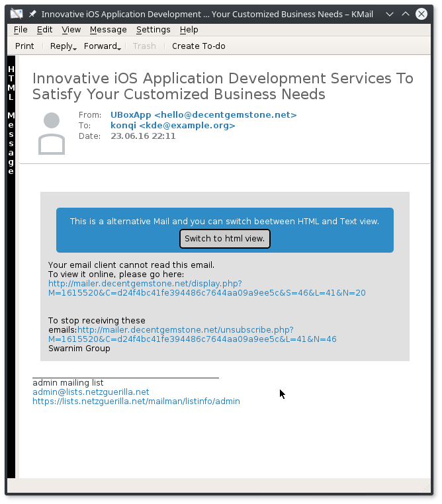Click the sender avatar placeholder image
This screenshot has width=442, height=504.
tap(52, 133)
